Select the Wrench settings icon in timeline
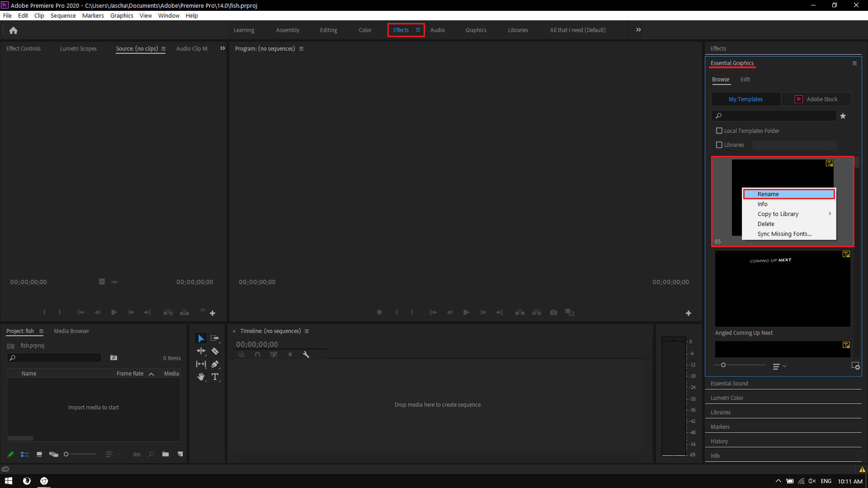Viewport: 868px width, 488px height. (306, 354)
